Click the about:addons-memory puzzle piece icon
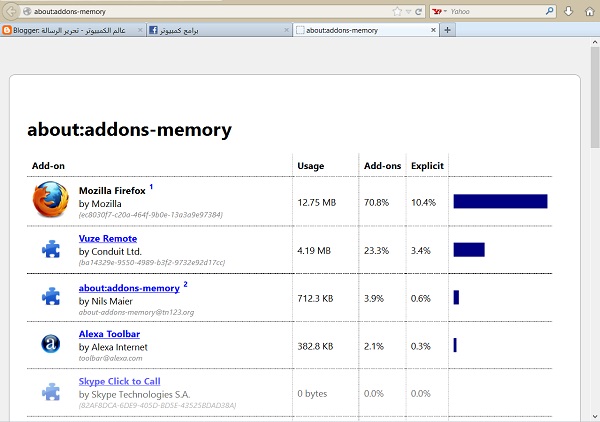 click(x=51, y=296)
